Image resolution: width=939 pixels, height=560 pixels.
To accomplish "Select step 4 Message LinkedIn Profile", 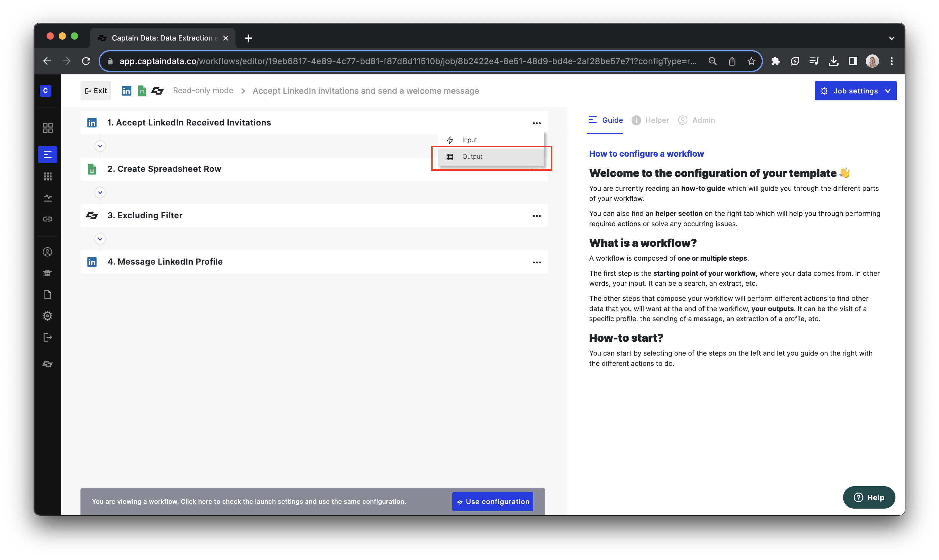I will point(314,262).
